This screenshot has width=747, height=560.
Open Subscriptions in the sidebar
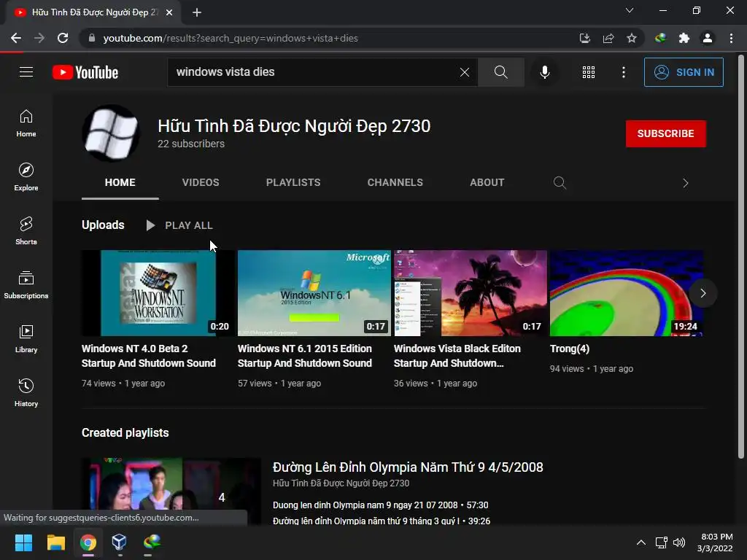tap(26, 285)
